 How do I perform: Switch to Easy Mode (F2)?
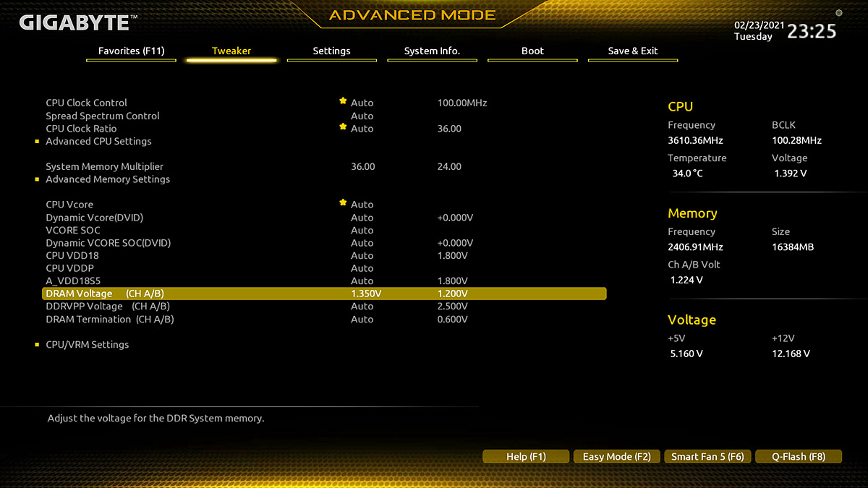[x=617, y=456]
